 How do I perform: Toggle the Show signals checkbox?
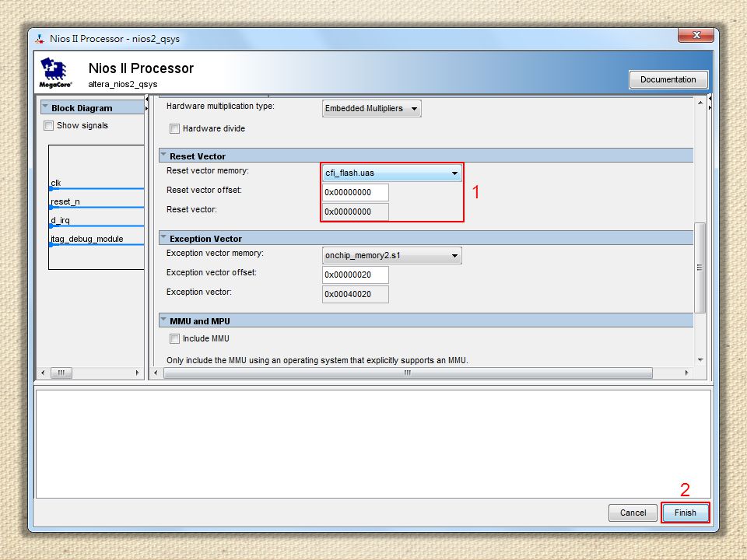coord(48,126)
